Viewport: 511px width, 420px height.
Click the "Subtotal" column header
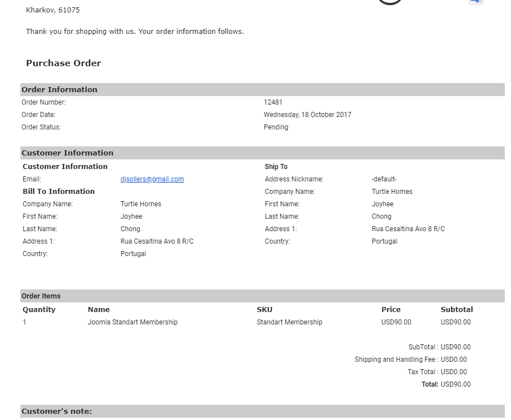(457, 310)
